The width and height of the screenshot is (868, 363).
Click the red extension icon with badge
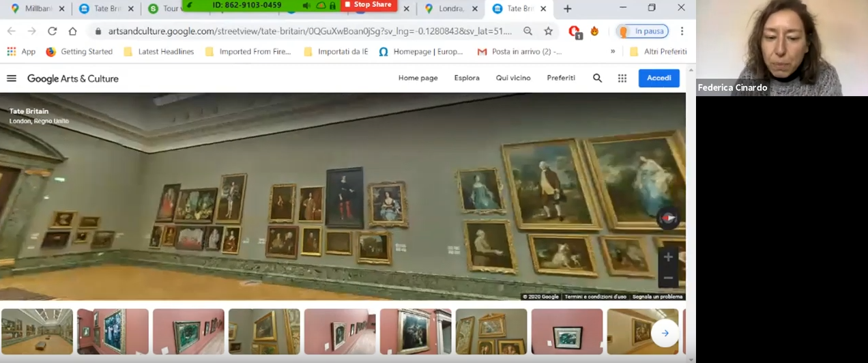click(x=575, y=31)
